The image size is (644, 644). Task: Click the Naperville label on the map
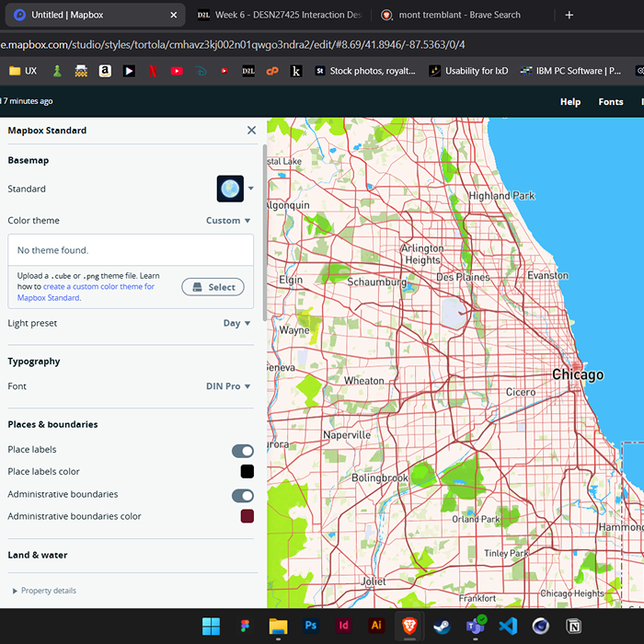click(347, 435)
